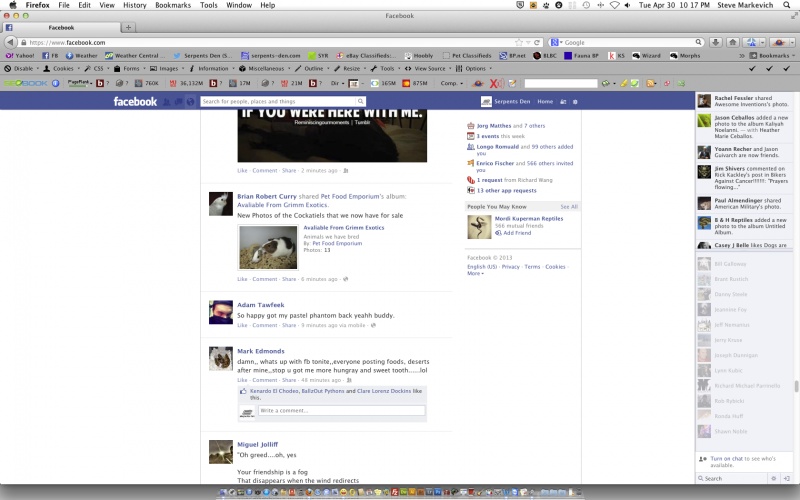Click the page vertical scrollbar handle
The image size is (800, 500).
796,386
